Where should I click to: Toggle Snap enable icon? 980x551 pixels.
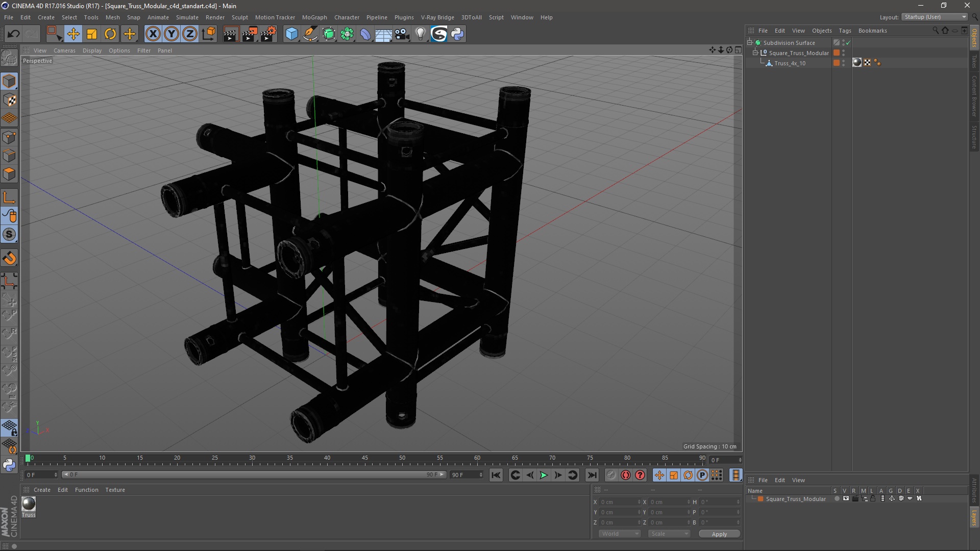[9, 235]
